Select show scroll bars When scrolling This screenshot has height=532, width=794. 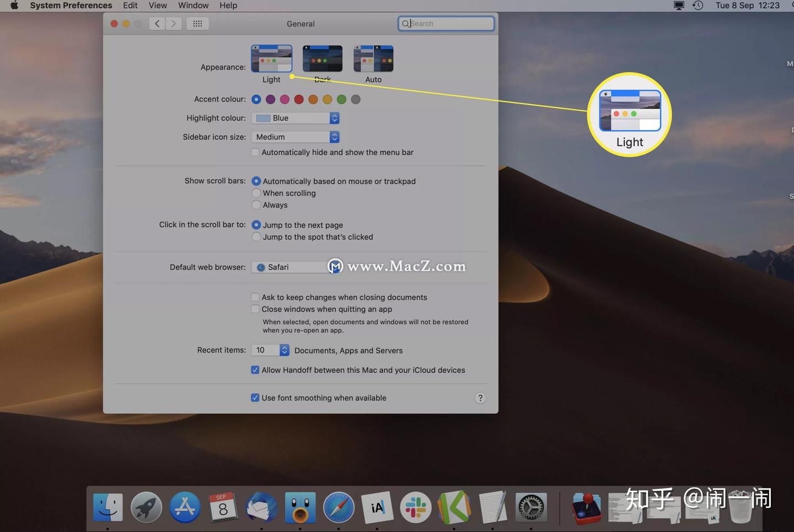pyautogui.click(x=256, y=193)
